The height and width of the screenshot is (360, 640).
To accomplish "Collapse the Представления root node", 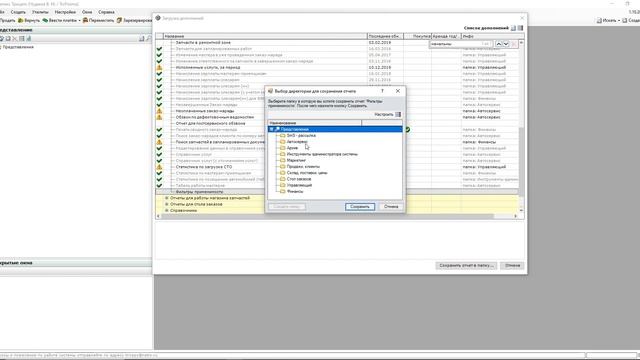I will tap(271, 129).
